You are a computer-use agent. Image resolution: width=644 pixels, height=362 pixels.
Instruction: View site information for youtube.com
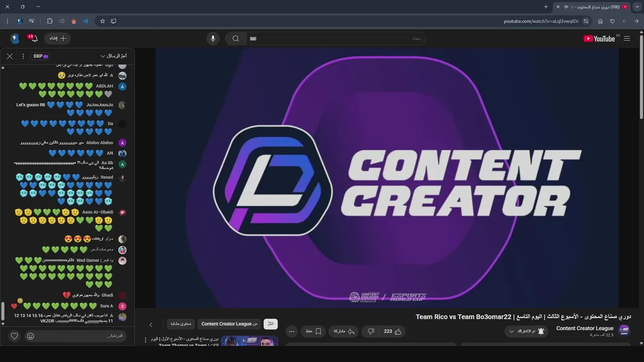pos(586,21)
